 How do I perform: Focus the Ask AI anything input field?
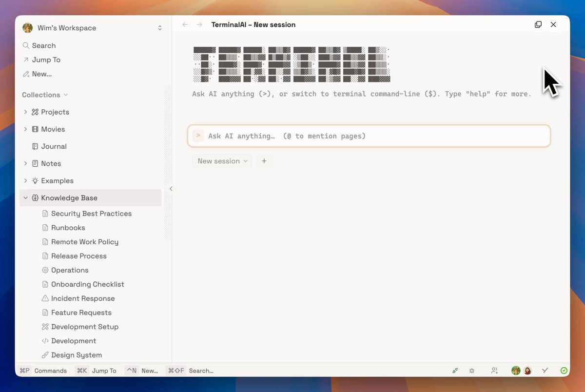pyautogui.click(x=369, y=136)
